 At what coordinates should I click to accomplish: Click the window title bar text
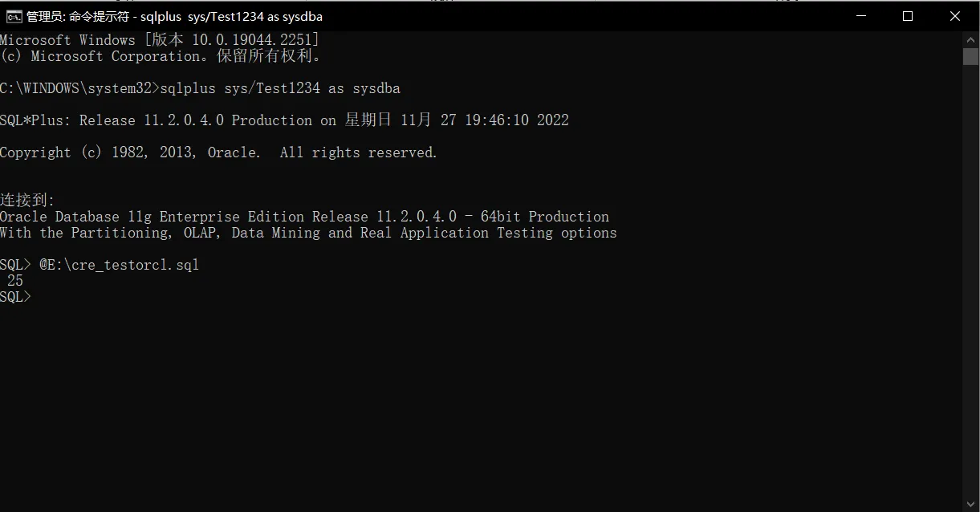pyautogui.click(x=174, y=16)
